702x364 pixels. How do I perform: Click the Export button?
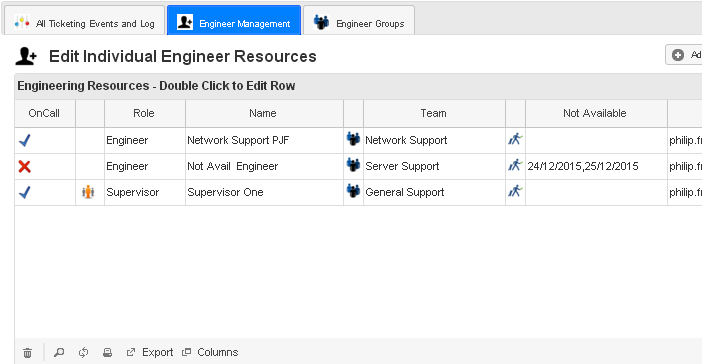point(150,352)
